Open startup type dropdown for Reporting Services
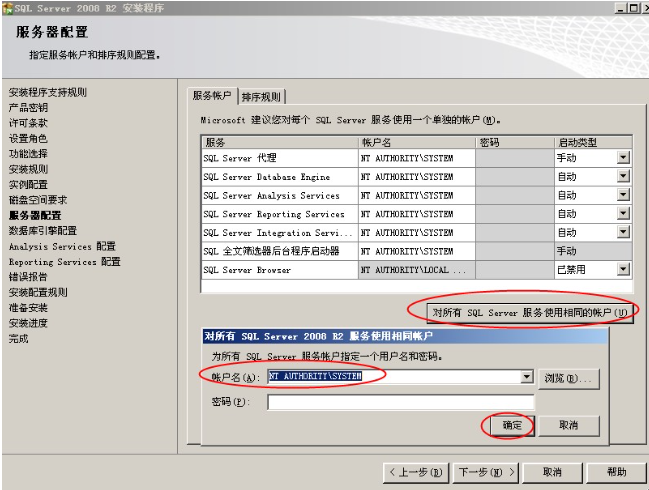This screenshot has width=649, height=490. [623, 214]
